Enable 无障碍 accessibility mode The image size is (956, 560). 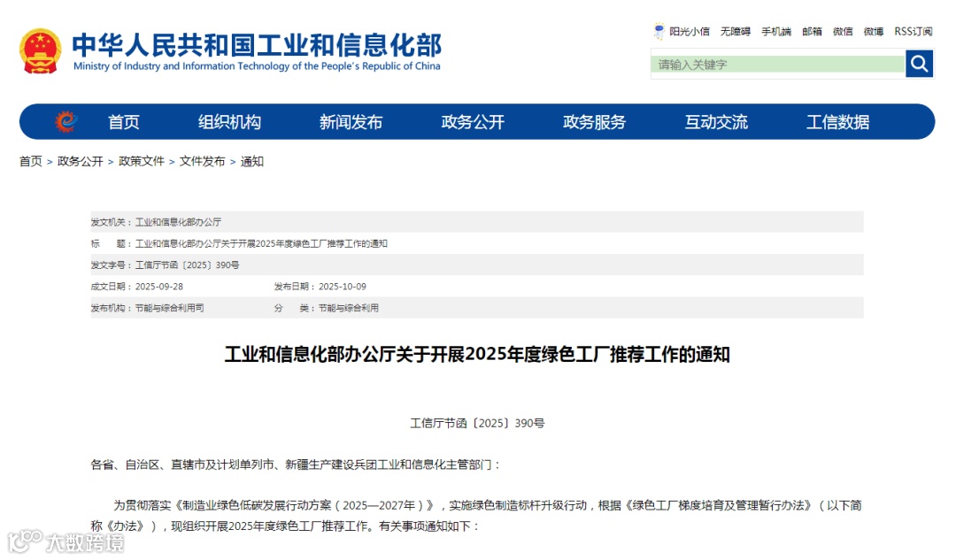[x=734, y=31]
